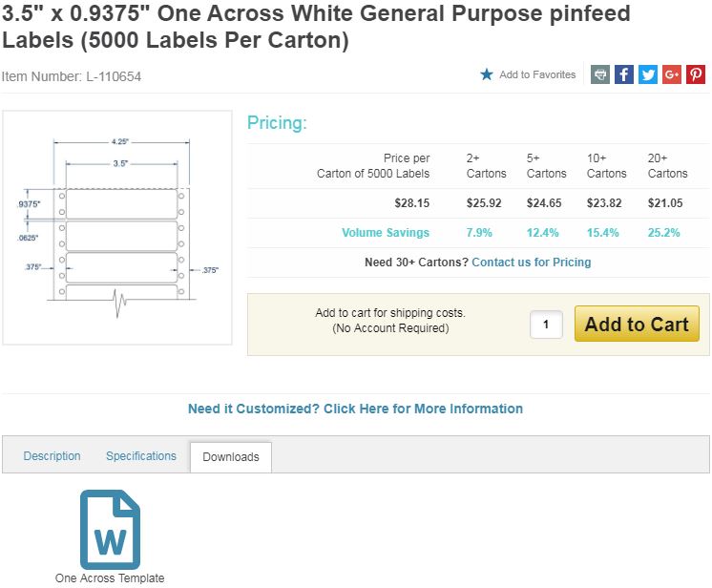
Task: Open the Description tab
Action: 52,456
